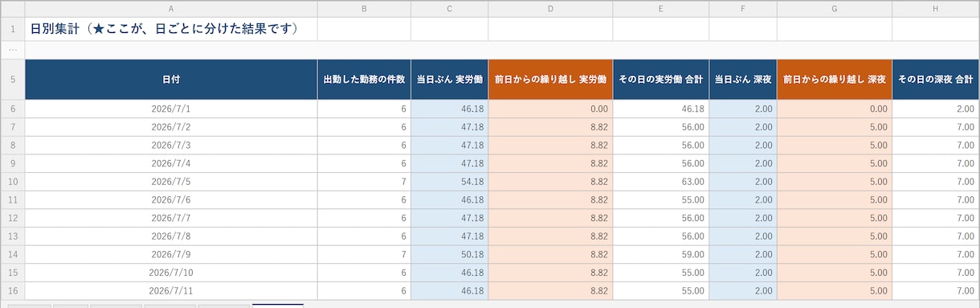The width and height of the screenshot is (980, 308).
Task: Select 0.00 in the carry-over late-night column
Action: click(835, 109)
